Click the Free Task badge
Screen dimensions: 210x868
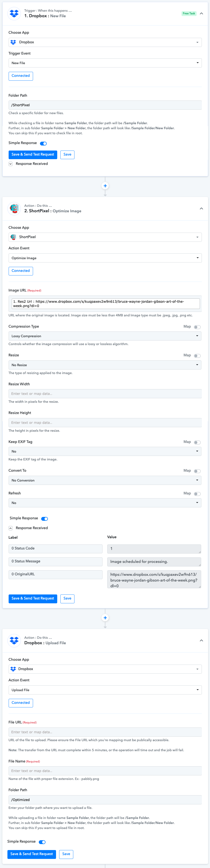189,13
